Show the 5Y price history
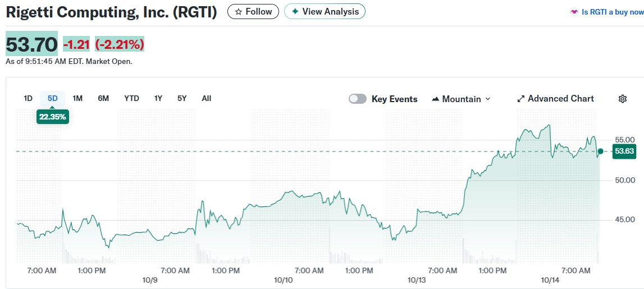 tap(182, 98)
